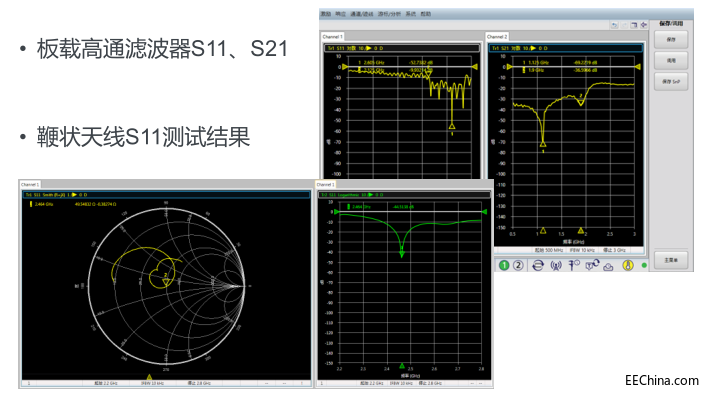Click the redo arrow toolbar icon
707x393 pixels.
tap(624, 25)
